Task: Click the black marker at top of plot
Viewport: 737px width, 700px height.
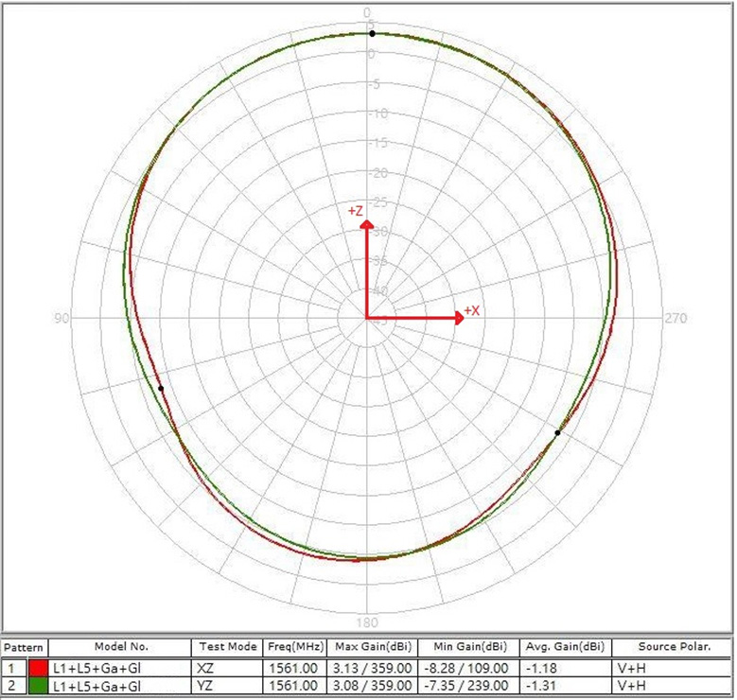Action: (372, 33)
